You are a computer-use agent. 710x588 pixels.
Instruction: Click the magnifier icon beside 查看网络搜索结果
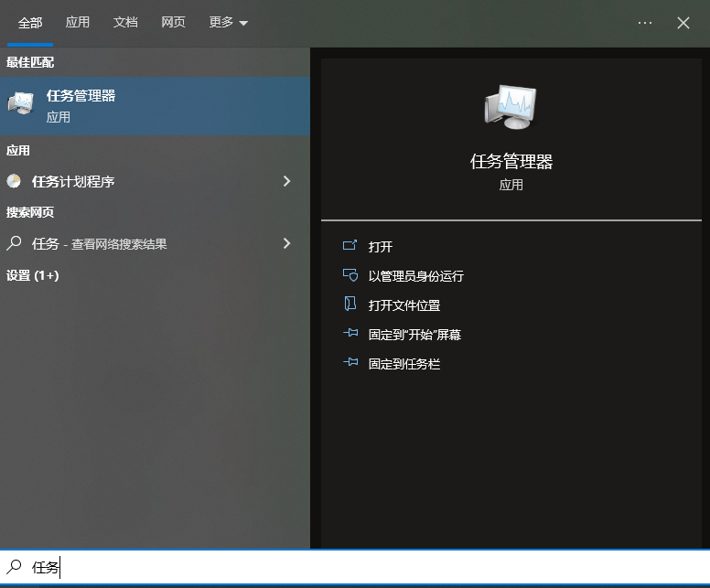(14, 243)
